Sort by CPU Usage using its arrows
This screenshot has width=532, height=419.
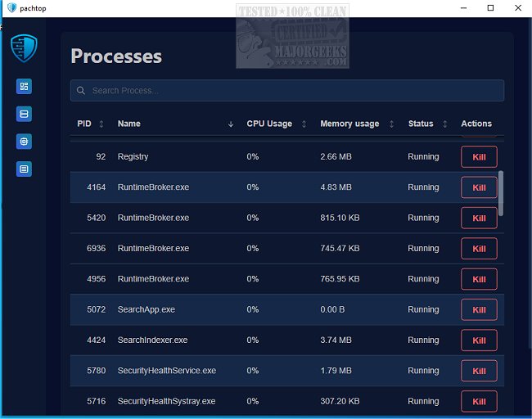(x=304, y=124)
